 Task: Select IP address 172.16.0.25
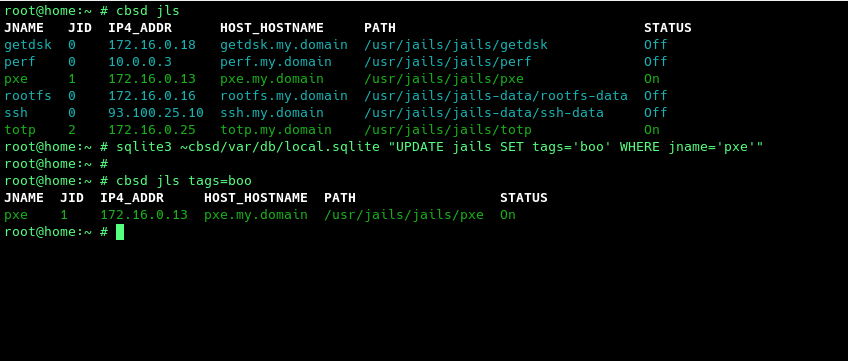[152, 130]
